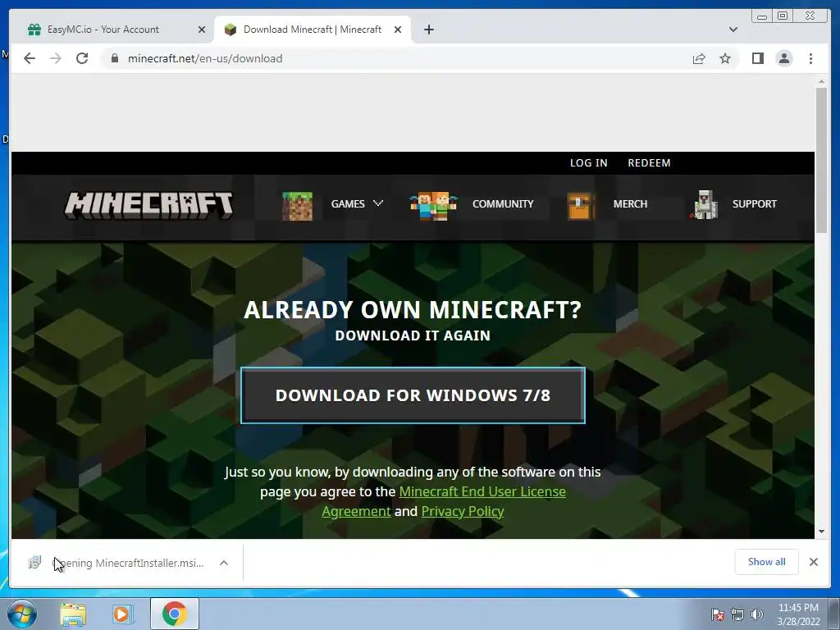Open the Minecraft End User License Agreement link

482,492
